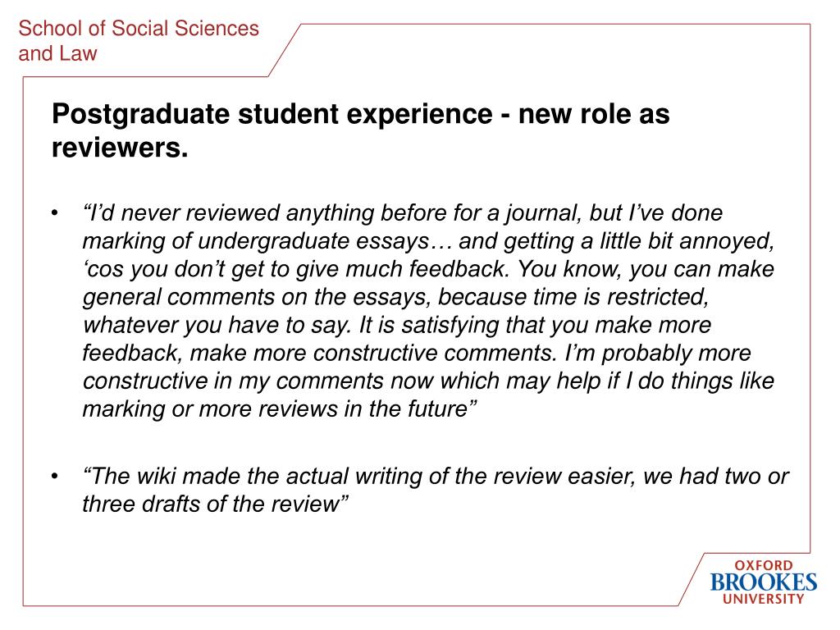Viewport: 840px width, 630px height.
Task: Click the word 'reviewers.' in the title
Action: click(x=120, y=148)
